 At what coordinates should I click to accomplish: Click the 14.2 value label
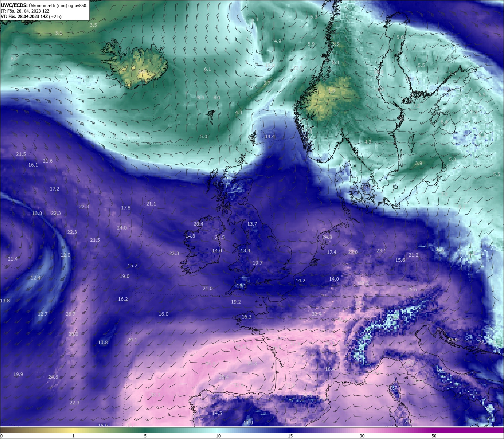(x=300, y=281)
